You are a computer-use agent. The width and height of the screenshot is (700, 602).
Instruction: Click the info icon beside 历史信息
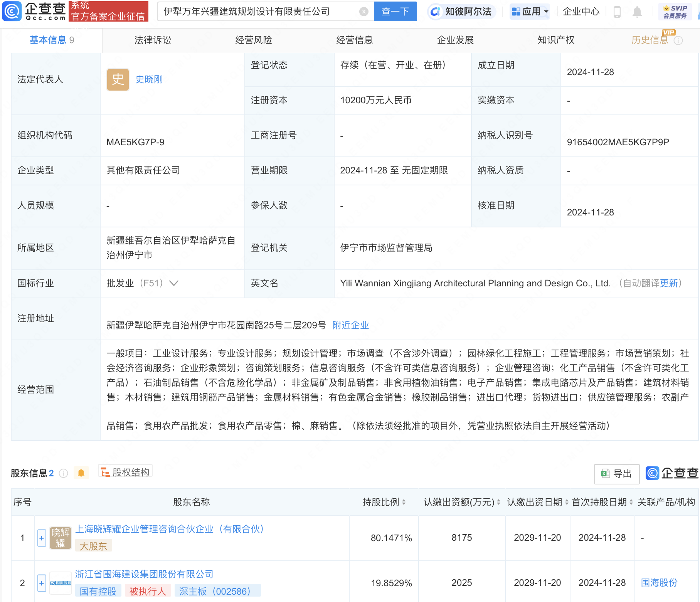(678, 40)
